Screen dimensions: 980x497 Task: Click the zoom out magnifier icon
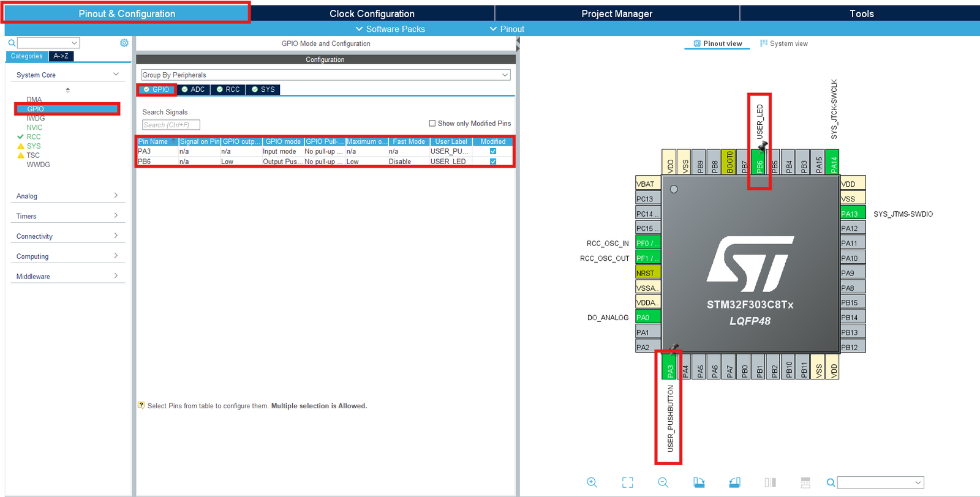[663, 482]
